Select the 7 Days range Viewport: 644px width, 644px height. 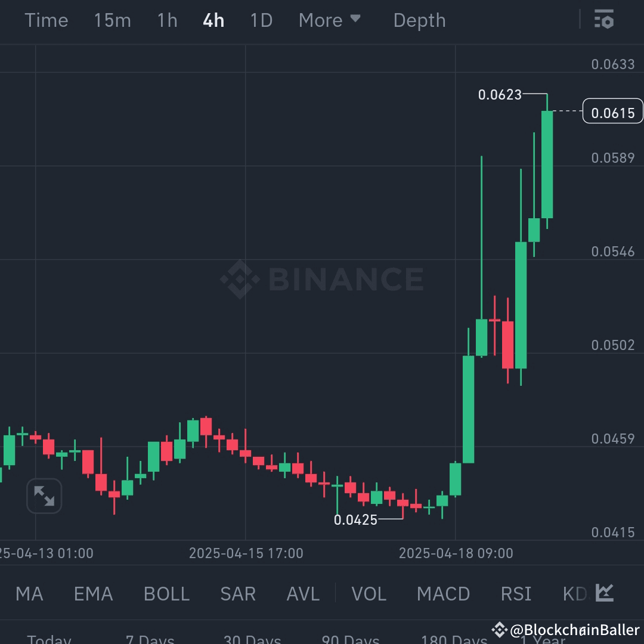click(149, 639)
